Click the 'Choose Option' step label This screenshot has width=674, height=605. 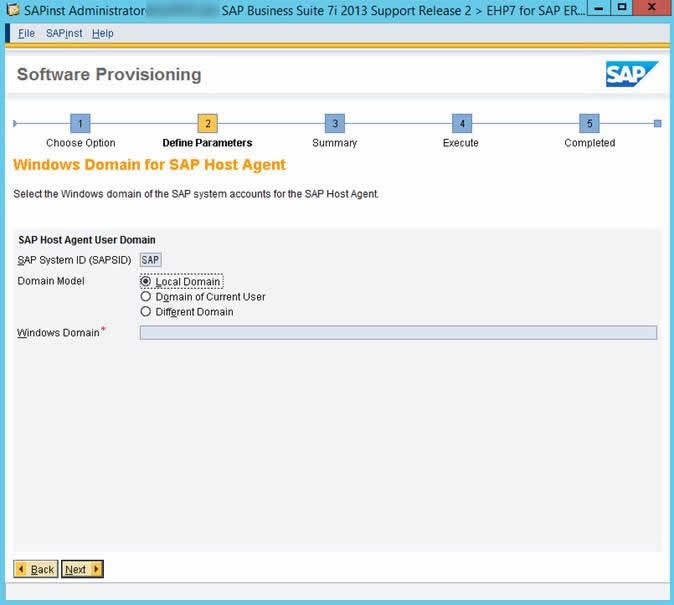coord(81,143)
